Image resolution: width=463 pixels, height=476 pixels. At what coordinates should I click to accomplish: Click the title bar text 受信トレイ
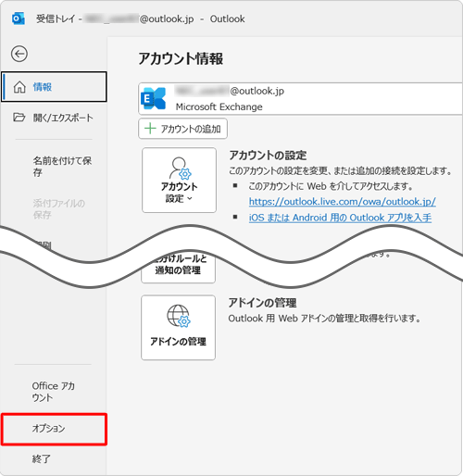[56, 19]
